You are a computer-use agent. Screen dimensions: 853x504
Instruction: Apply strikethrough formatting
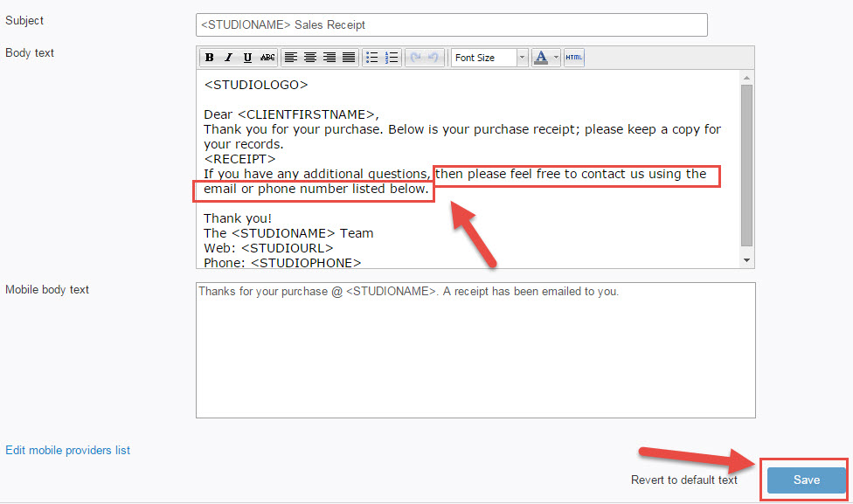click(x=267, y=58)
